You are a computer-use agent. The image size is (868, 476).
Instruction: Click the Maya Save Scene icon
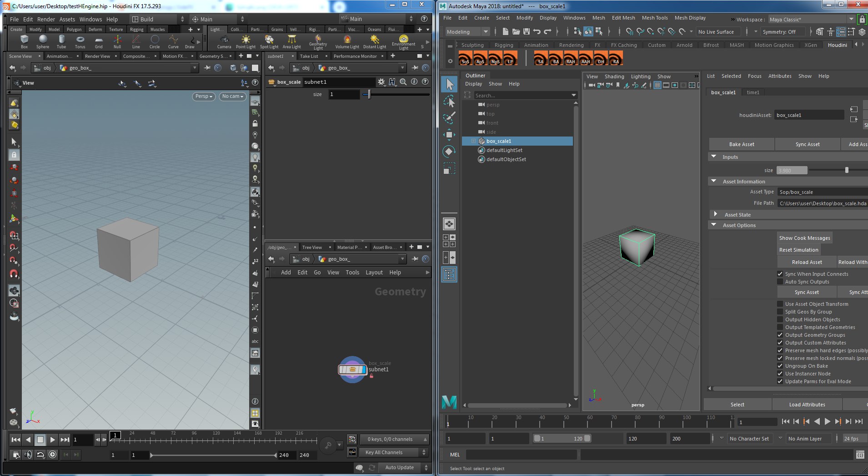[526, 31]
